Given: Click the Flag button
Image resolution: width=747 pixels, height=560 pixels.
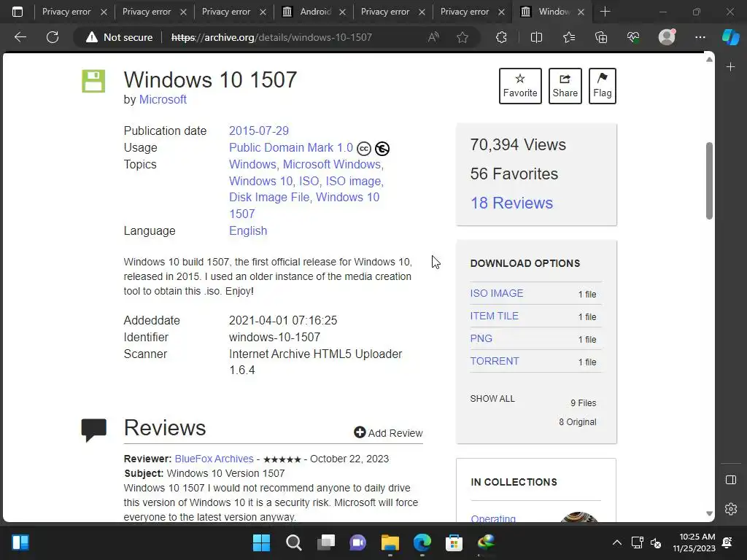Looking at the screenshot, I should click(x=603, y=86).
